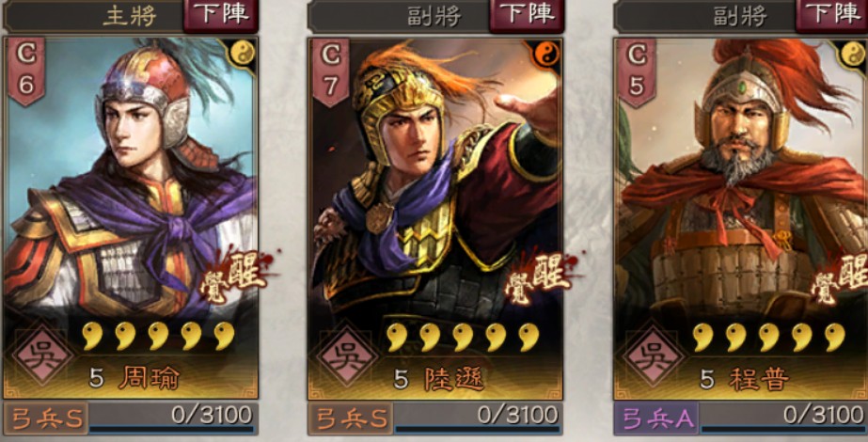The image size is (868, 442).
Task: Tap the yin-yang icon on 程普's card
Action: click(x=854, y=54)
